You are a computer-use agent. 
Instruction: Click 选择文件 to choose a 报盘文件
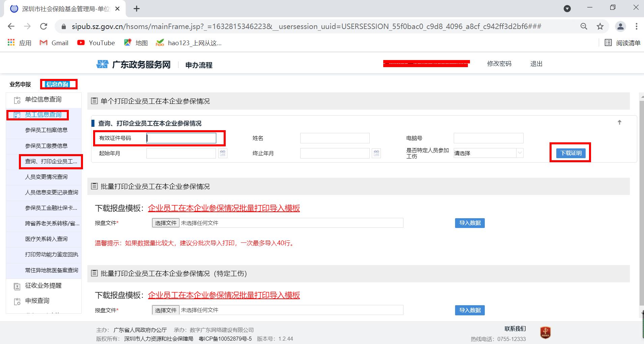click(165, 223)
